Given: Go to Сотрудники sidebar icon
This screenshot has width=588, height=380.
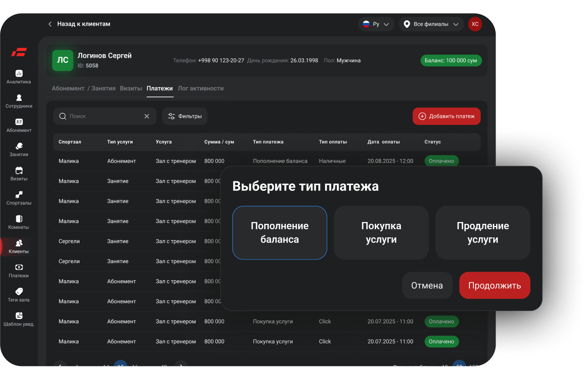Looking at the screenshot, I should (18, 98).
